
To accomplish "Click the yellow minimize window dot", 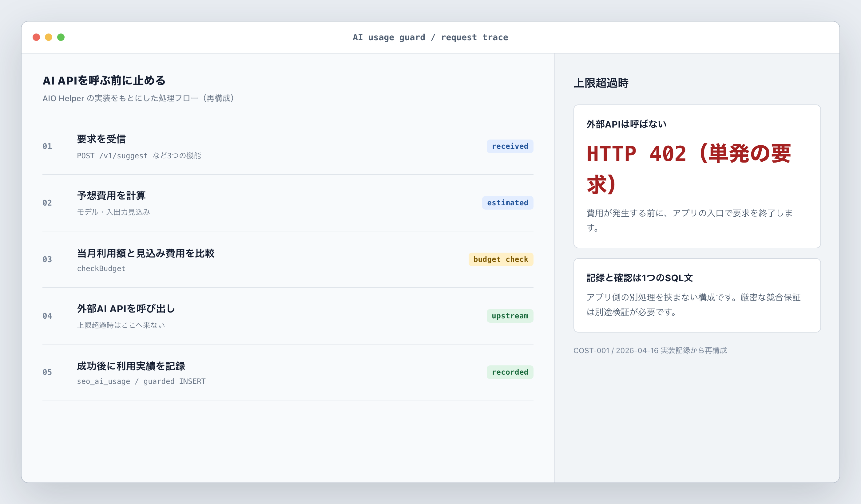I will (49, 37).
